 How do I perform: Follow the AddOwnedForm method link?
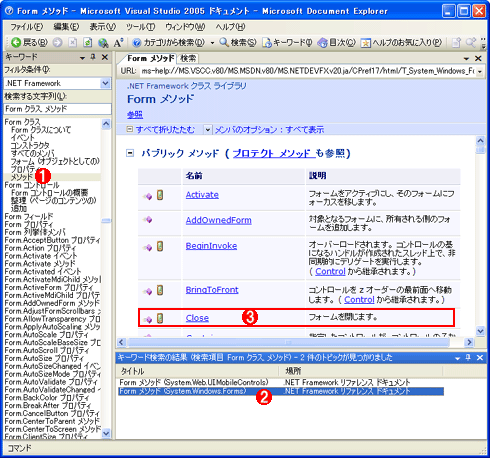click(218, 220)
